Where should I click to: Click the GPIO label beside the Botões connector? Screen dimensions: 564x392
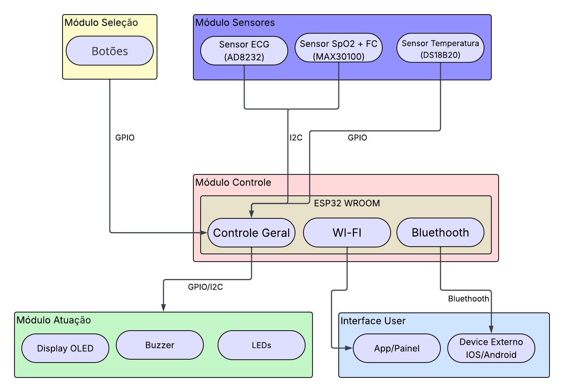pyautogui.click(x=125, y=138)
